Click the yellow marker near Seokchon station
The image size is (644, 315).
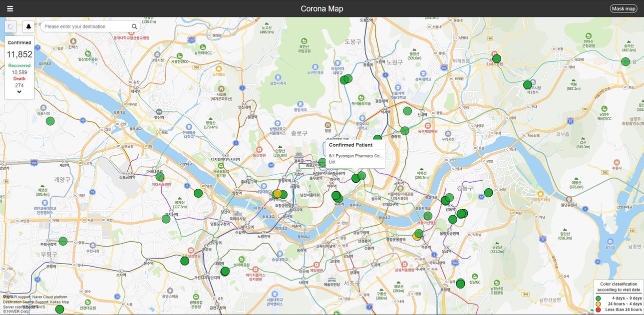coord(417,236)
